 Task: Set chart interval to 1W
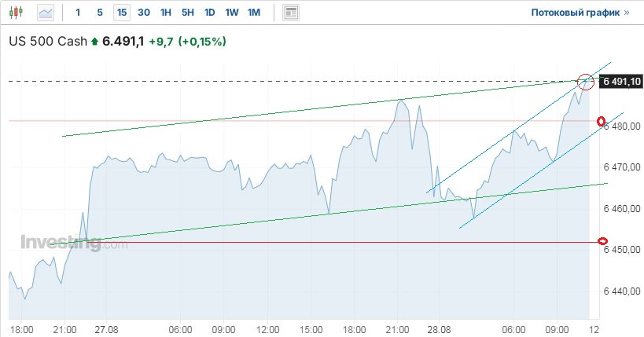pyautogui.click(x=231, y=13)
